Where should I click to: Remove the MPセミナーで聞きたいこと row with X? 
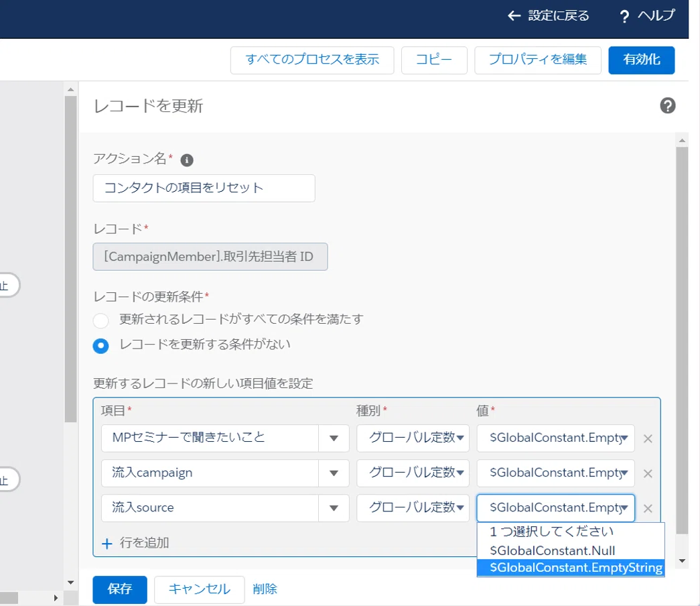(648, 439)
